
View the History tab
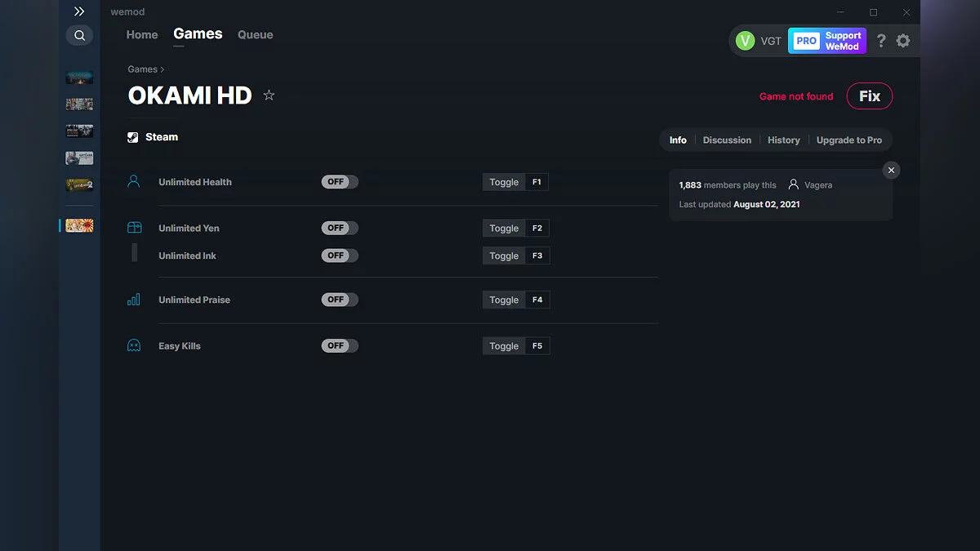tap(784, 140)
